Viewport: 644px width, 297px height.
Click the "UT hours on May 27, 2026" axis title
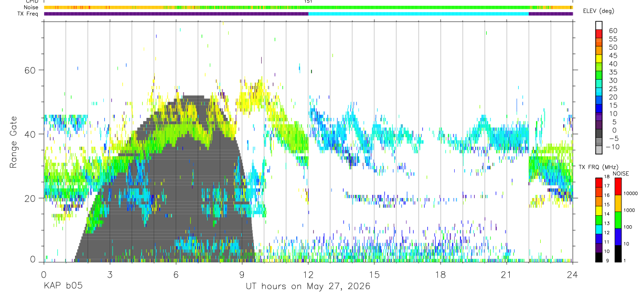[x=308, y=287]
